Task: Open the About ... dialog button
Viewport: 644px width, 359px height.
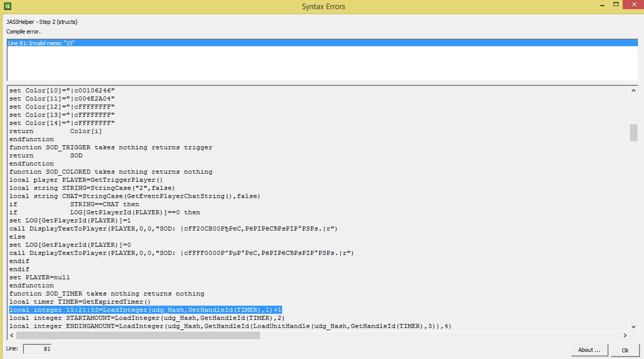Action: pyautogui.click(x=589, y=350)
